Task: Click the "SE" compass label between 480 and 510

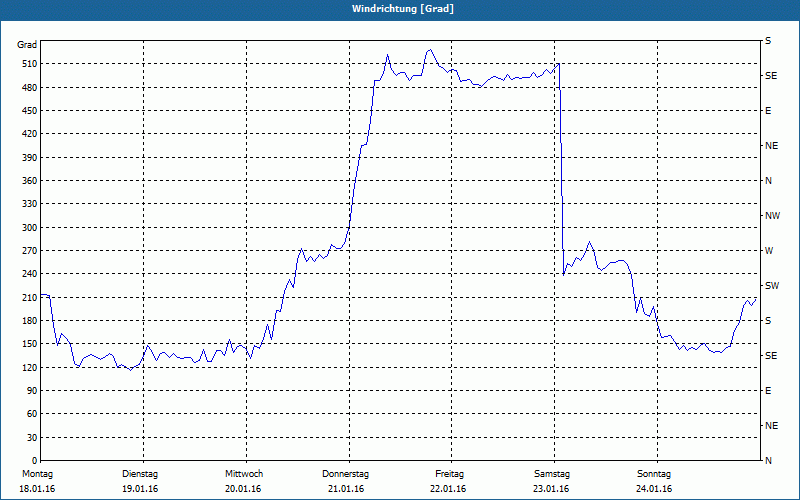Action: coord(771,76)
